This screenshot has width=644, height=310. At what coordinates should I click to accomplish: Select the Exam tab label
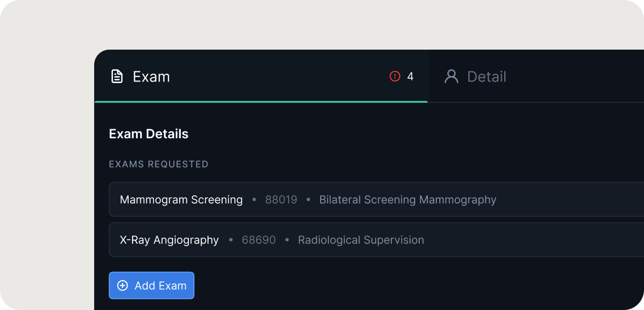click(151, 76)
